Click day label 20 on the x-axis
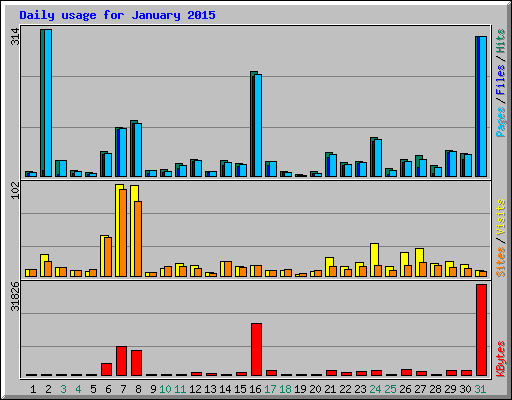 tap(315, 389)
